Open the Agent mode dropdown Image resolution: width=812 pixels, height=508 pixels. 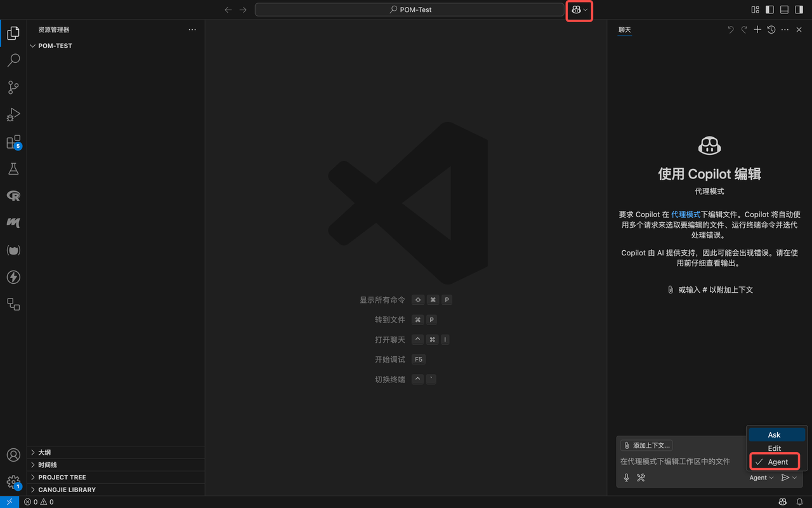coord(761,478)
